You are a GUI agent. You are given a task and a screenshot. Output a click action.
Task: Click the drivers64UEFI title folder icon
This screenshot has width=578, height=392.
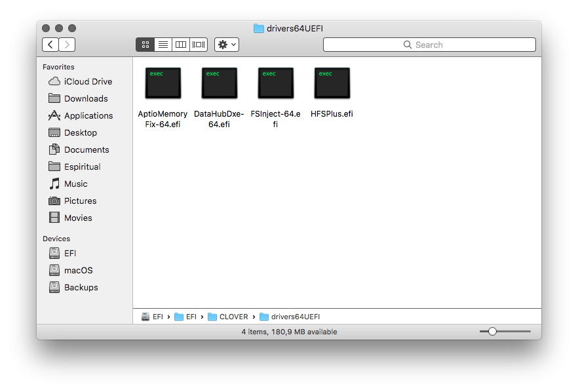(259, 28)
